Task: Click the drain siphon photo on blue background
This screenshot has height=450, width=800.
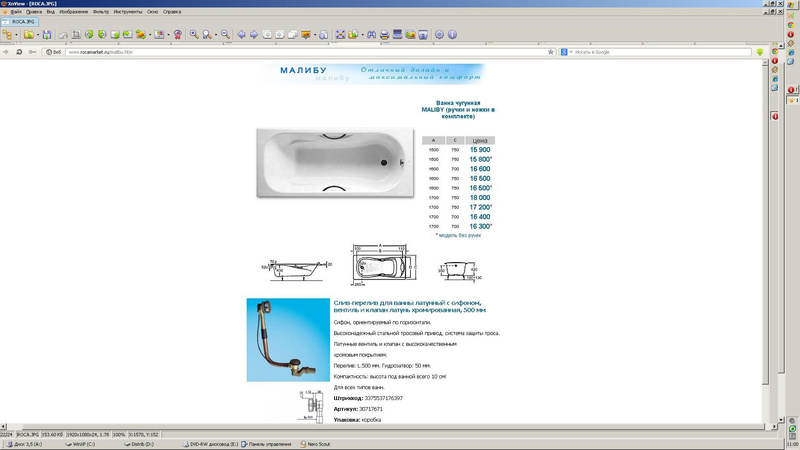Action: pos(288,340)
